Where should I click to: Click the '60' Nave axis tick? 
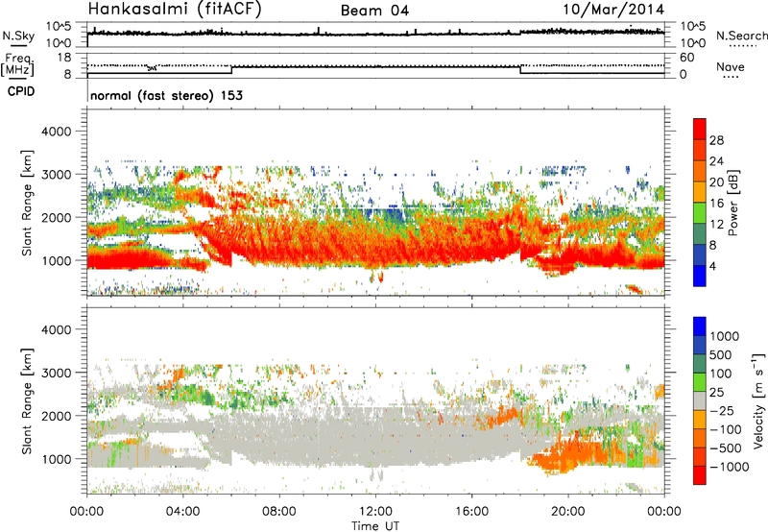(686, 58)
